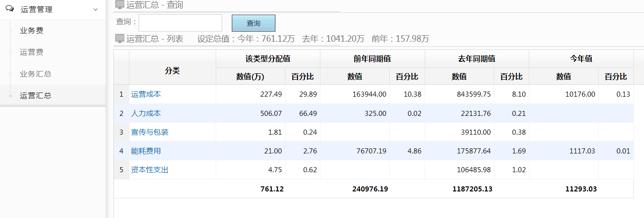Select row number 3 cell
This screenshot has width=644, height=218.
coord(121,132)
